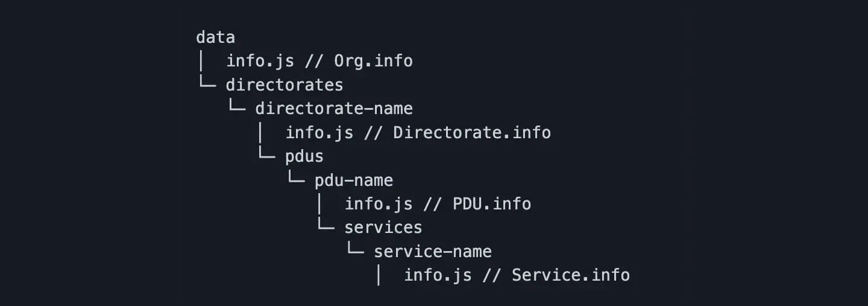Select the directorate-name folder
The image size is (868, 306).
(334, 109)
